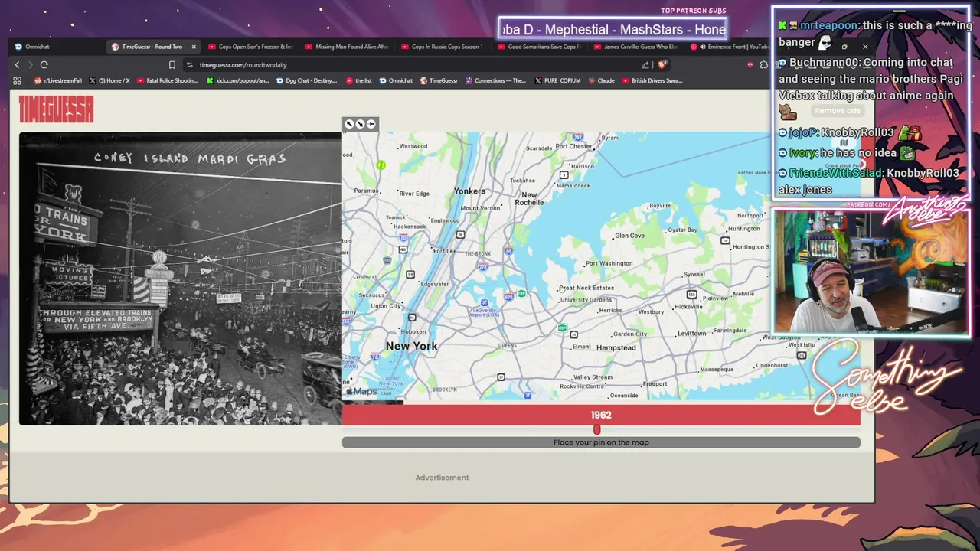Switch to Eminence Front YouTube tab

(730, 47)
